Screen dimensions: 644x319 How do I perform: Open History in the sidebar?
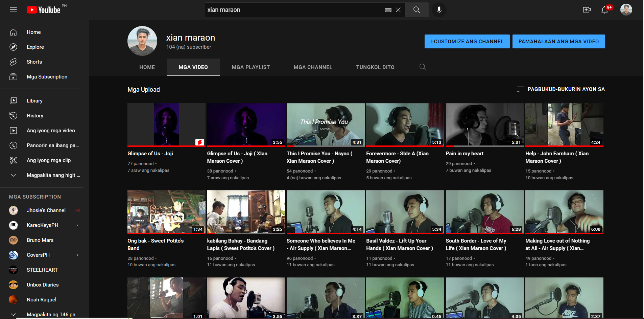tap(45, 116)
